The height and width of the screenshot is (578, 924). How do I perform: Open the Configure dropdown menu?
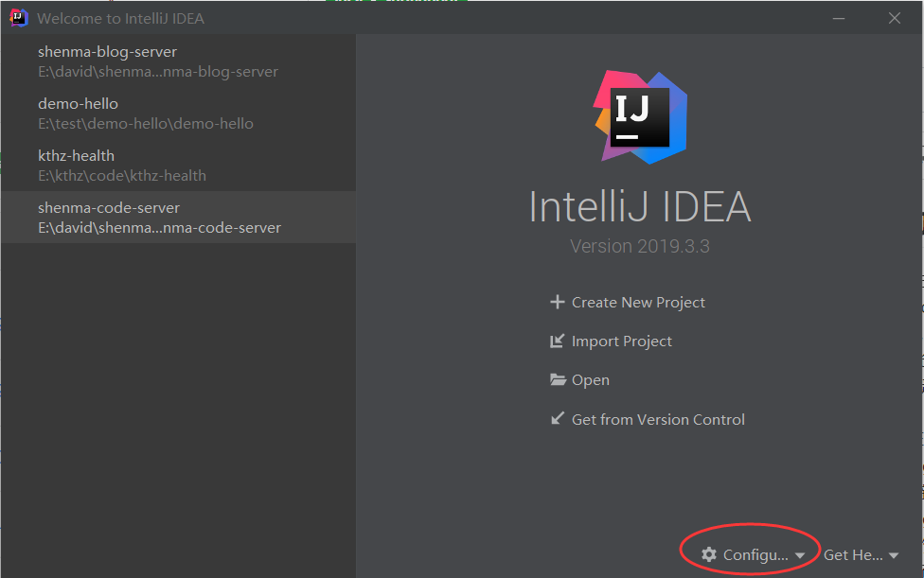[x=753, y=554]
